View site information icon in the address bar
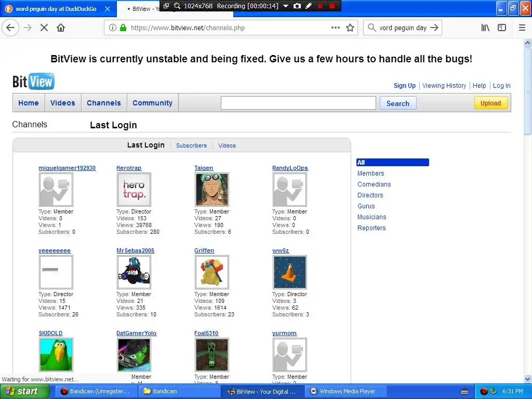This screenshot has width=532, height=399. (x=113, y=28)
